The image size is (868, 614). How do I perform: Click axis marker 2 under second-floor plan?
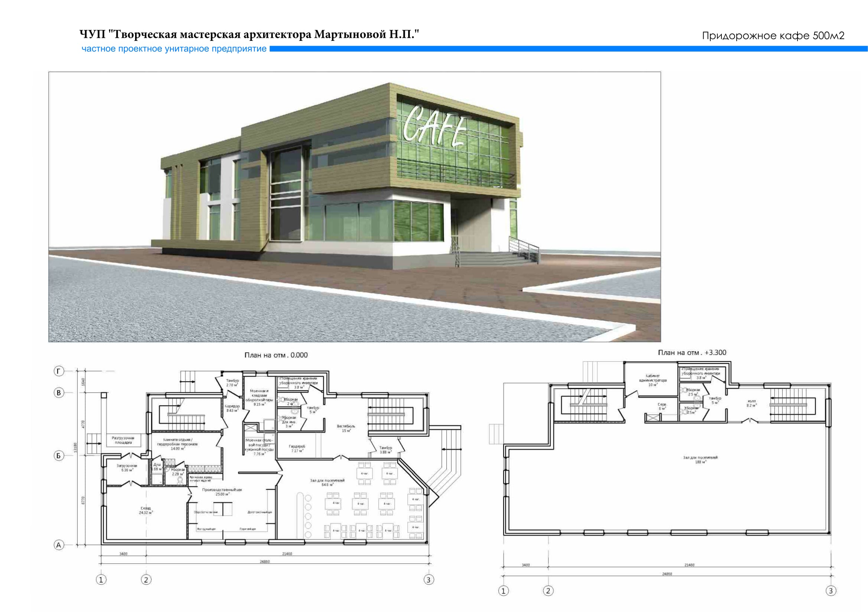(x=548, y=591)
